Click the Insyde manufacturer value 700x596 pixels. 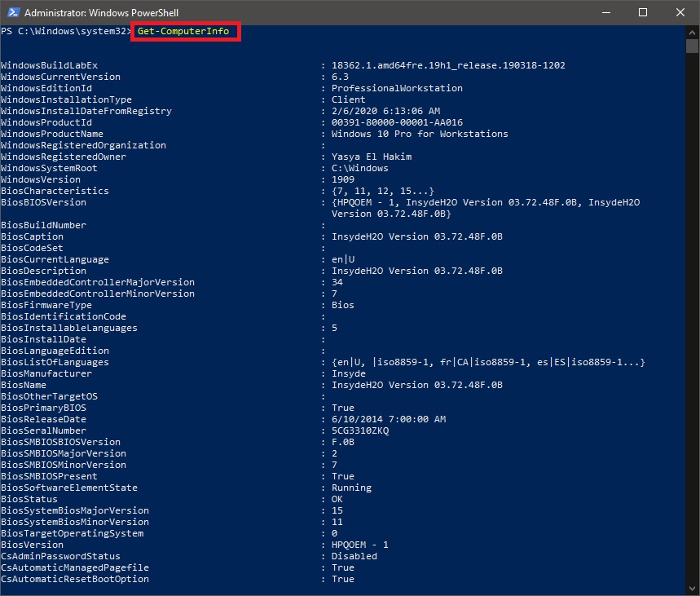click(x=348, y=374)
